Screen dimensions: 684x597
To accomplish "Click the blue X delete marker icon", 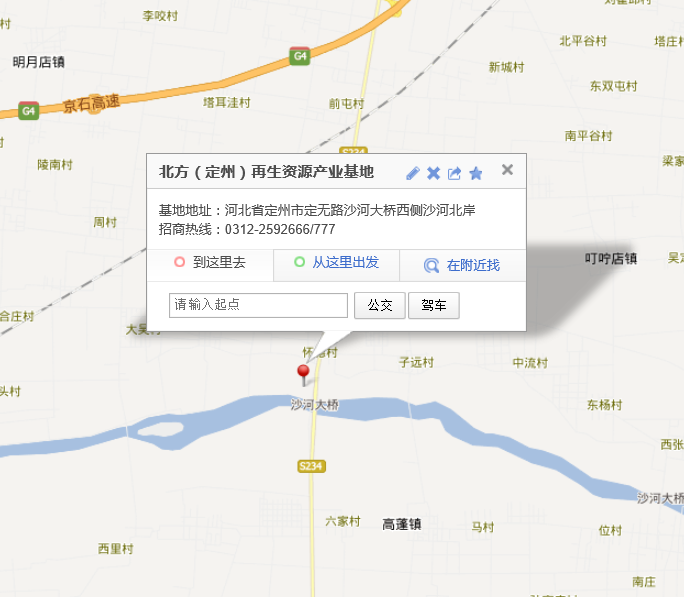I will click(434, 173).
